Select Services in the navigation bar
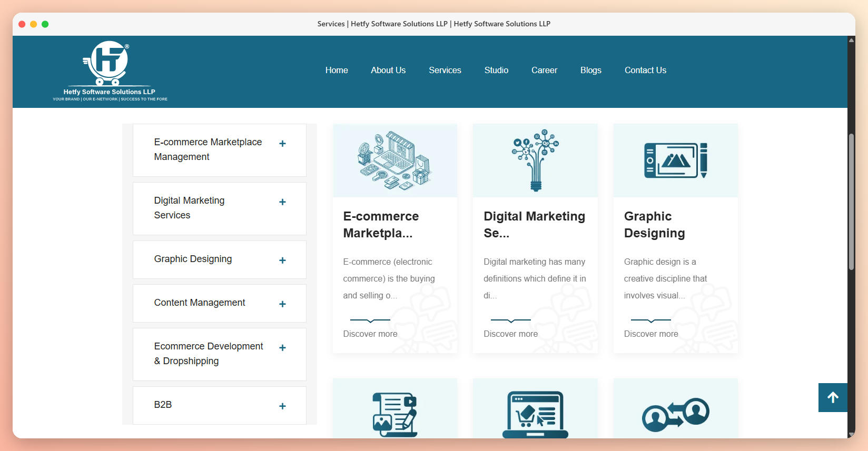Screen dimensions: 868x451 point(445,70)
